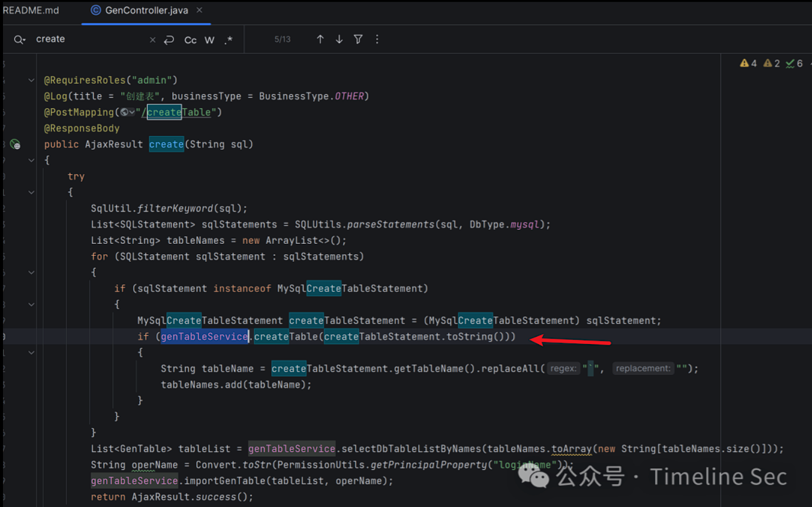Switch to the README.md tab

[x=31, y=10]
